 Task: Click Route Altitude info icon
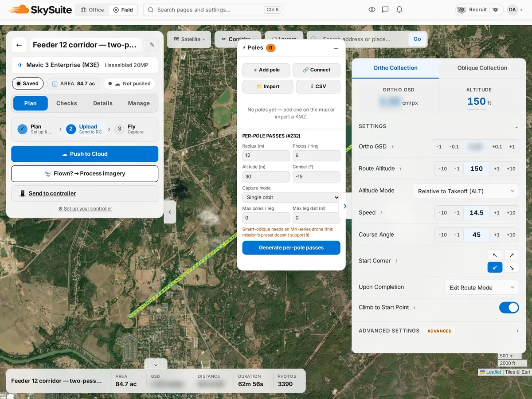[x=400, y=169]
